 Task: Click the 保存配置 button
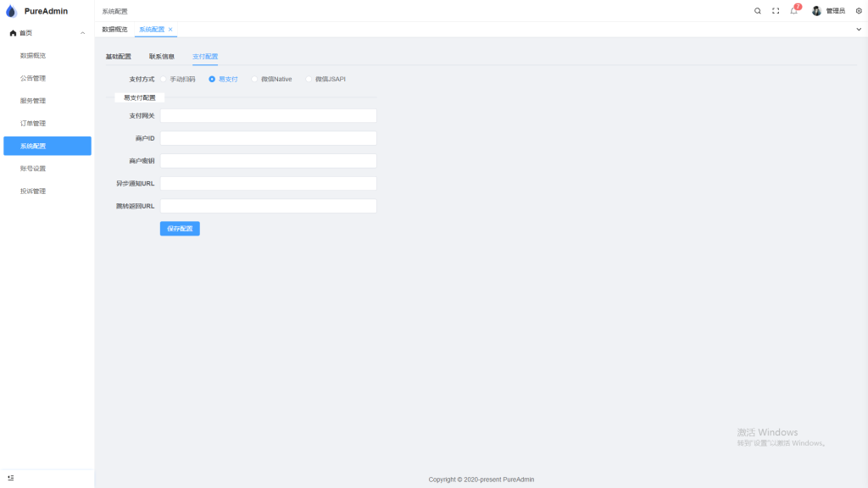tap(180, 229)
